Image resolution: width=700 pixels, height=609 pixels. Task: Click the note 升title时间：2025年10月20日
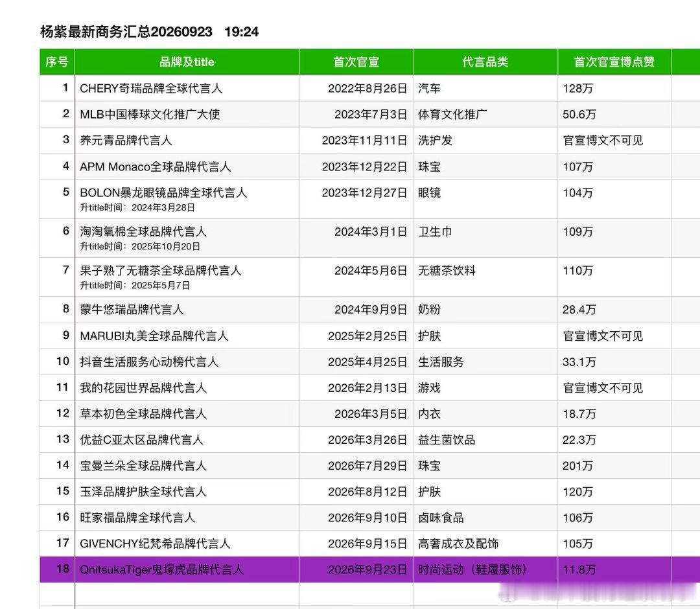coord(140,246)
